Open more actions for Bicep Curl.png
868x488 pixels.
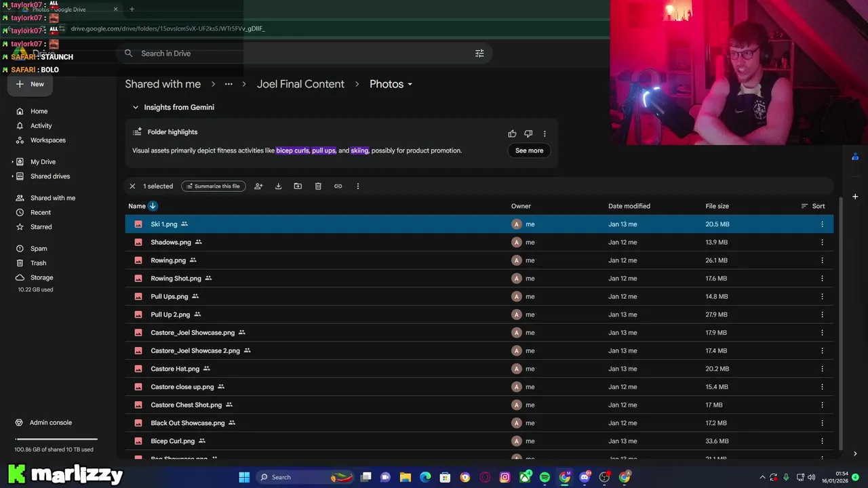click(x=822, y=441)
